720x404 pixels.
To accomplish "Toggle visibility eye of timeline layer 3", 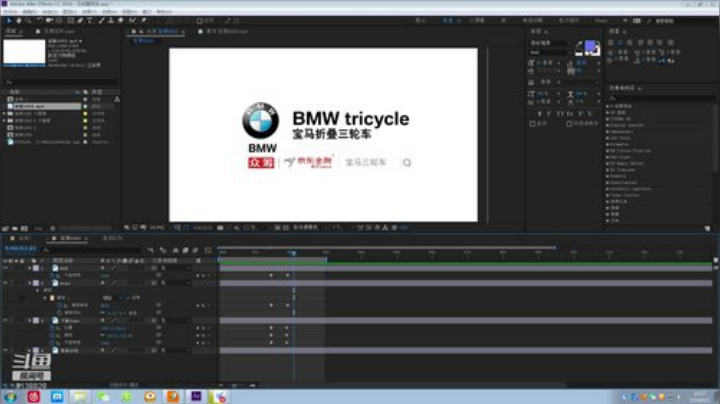I will click(x=6, y=320).
